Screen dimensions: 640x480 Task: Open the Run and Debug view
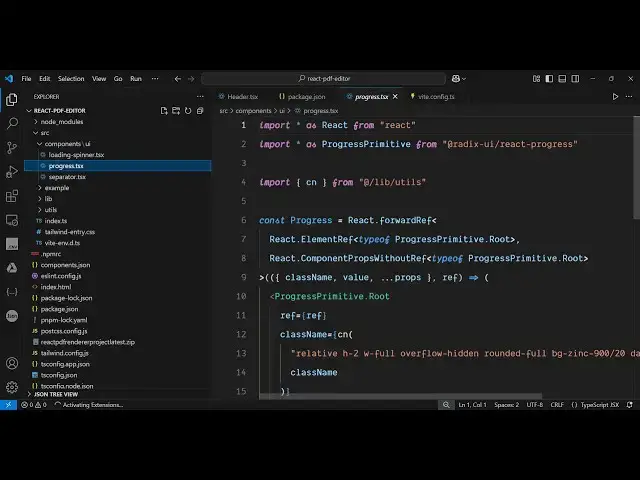pos(12,172)
